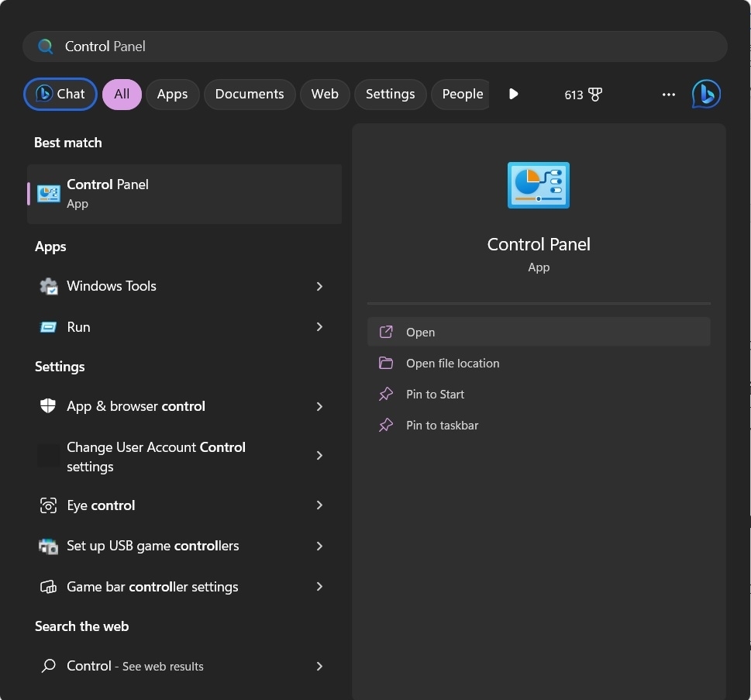Click Open file location
The width and height of the screenshot is (751, 700).
point(539,363)
